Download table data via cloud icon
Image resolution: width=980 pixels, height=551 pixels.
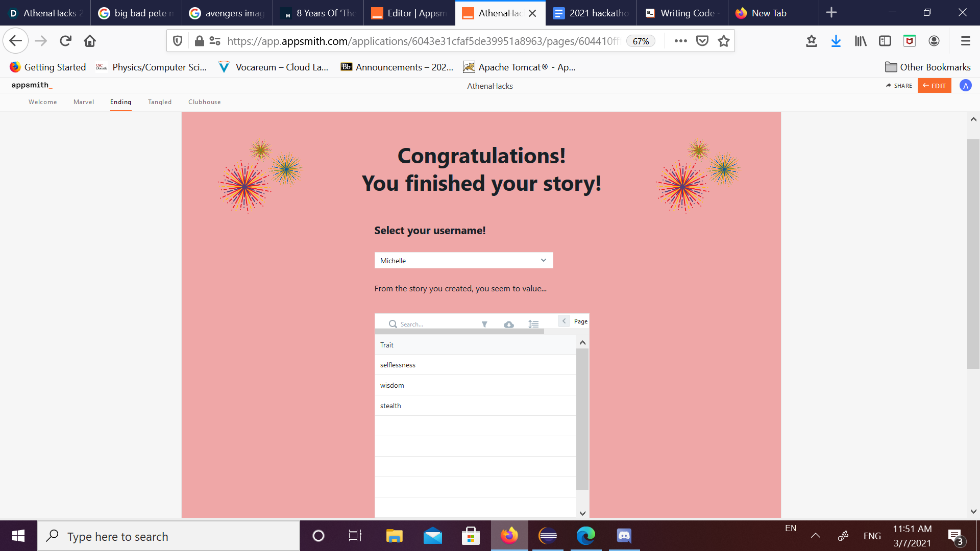pos(509,324)
